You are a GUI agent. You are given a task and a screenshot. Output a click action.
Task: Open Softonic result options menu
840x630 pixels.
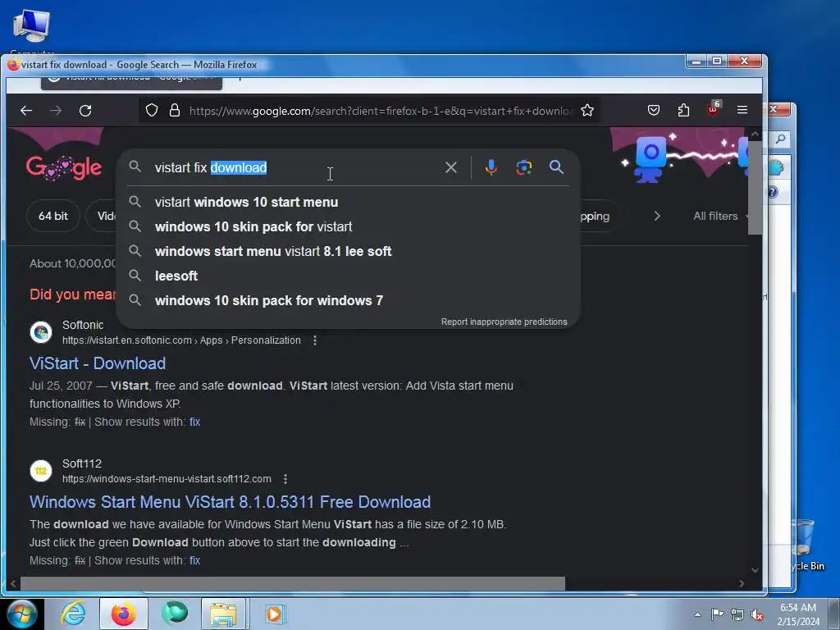coord(315,340)
